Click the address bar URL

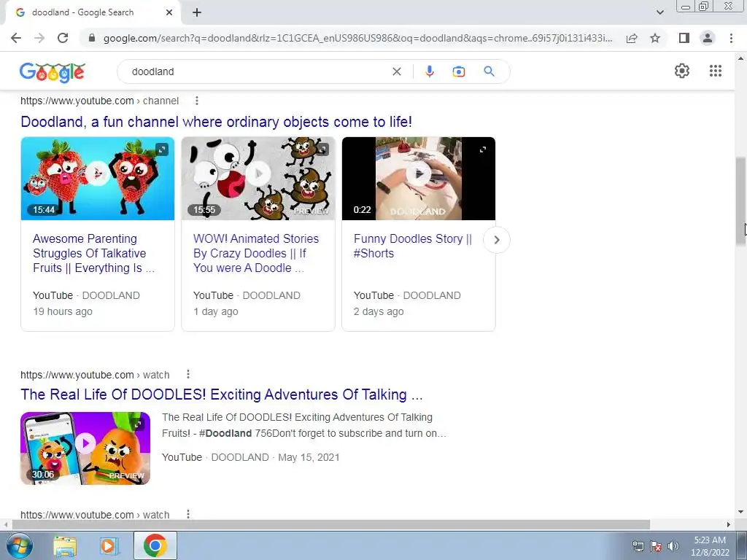(357, 38)
